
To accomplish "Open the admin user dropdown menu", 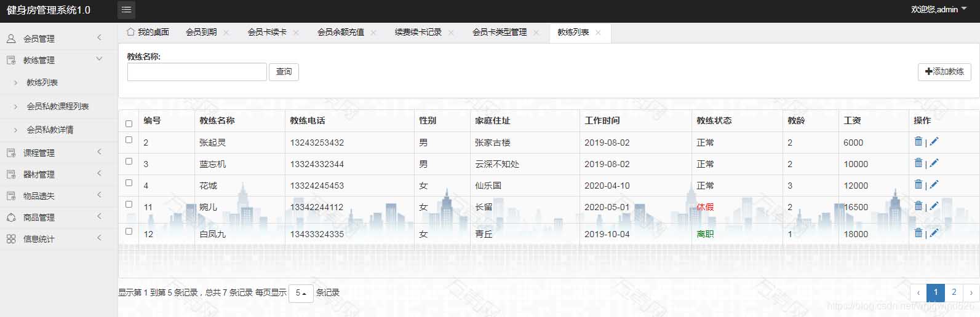I will (939, 9).
